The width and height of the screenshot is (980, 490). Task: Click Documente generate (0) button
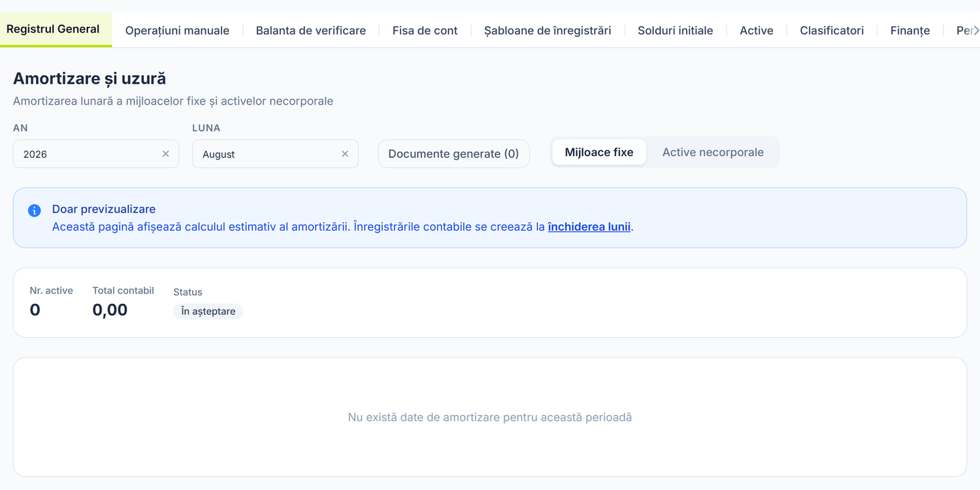coord(453,154)
